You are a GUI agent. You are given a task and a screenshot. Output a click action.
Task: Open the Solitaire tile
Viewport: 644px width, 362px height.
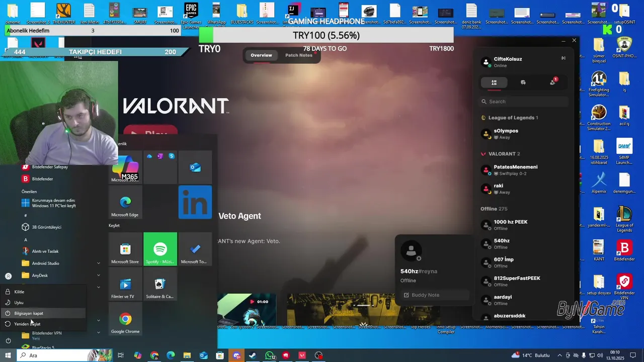(160, 284)
